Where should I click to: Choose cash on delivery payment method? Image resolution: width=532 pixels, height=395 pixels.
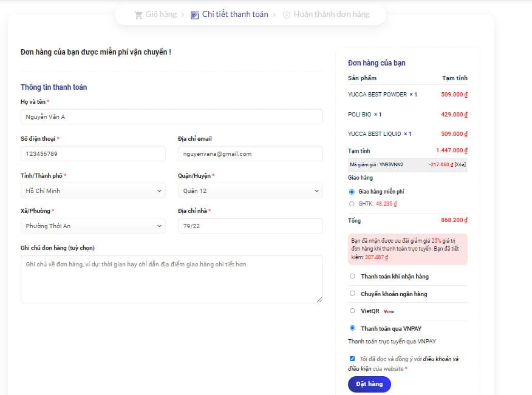[x=353, y=276]
